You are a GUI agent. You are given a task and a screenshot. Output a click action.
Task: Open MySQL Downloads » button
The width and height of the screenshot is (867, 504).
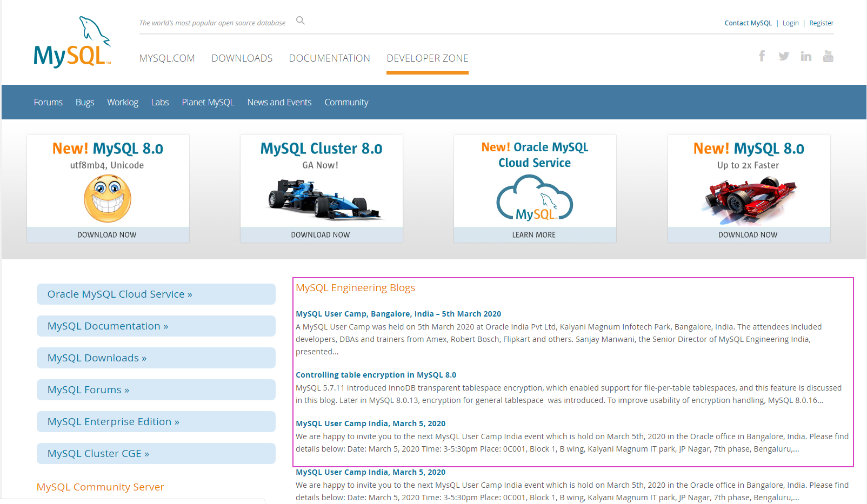pyautogui.click(x=156, y=358)
